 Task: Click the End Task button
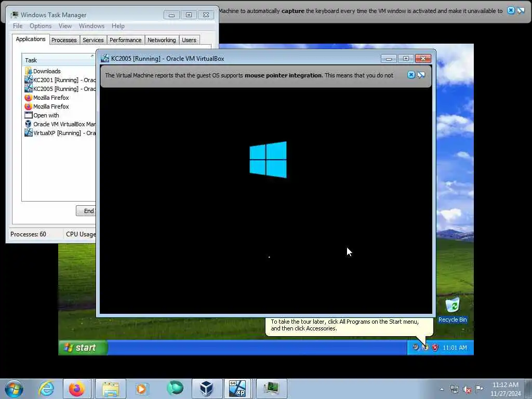click(x=86, y=211)
